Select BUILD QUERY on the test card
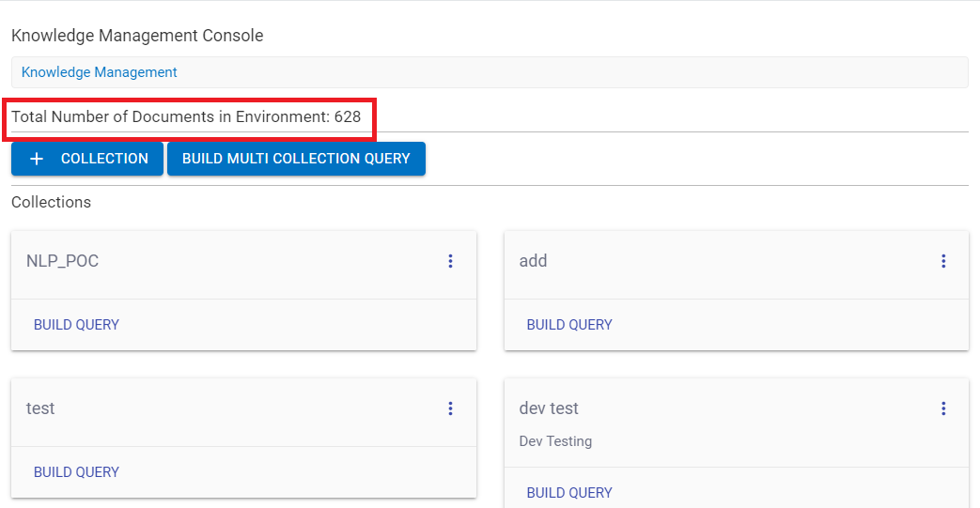980x508 pixels. pyautogui.click(x=76, y=472)
